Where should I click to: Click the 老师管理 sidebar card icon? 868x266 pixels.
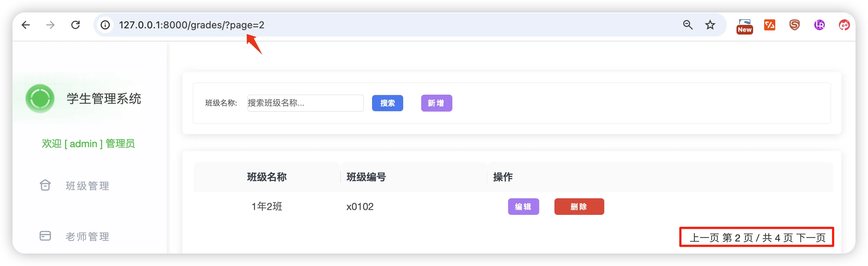[x=45, y=236]
